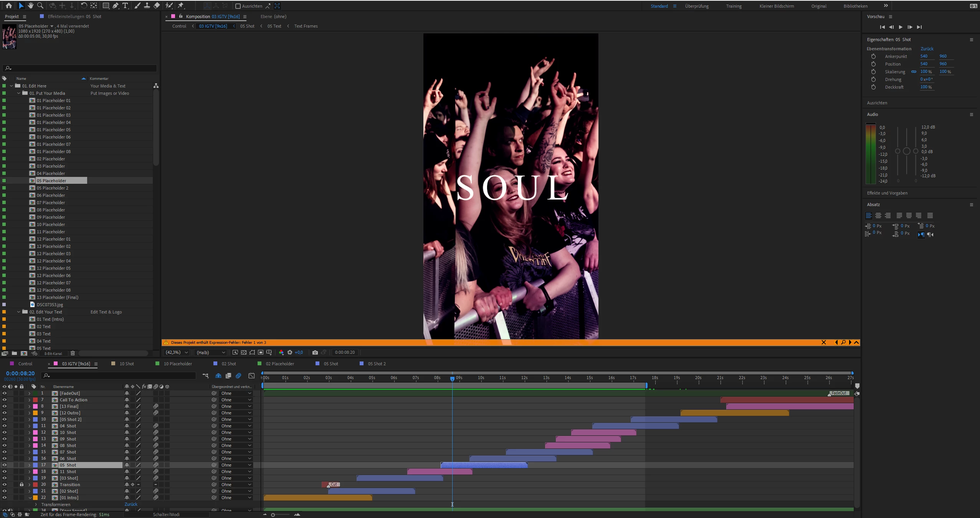This screenshot has width=980, height=518.
Task: Hide the Call To Action layer
Action: 5,400
